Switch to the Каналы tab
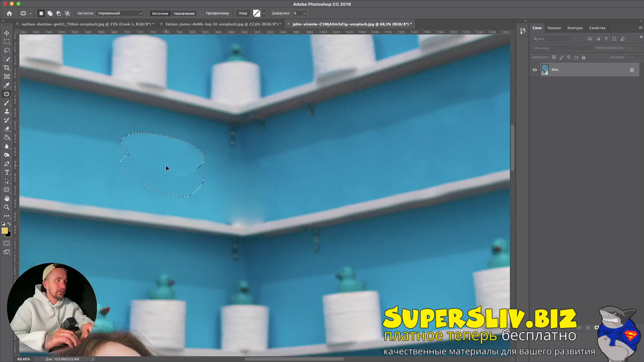Image resolution: width=644 pixels, height=362 pixels. (554, 28)
